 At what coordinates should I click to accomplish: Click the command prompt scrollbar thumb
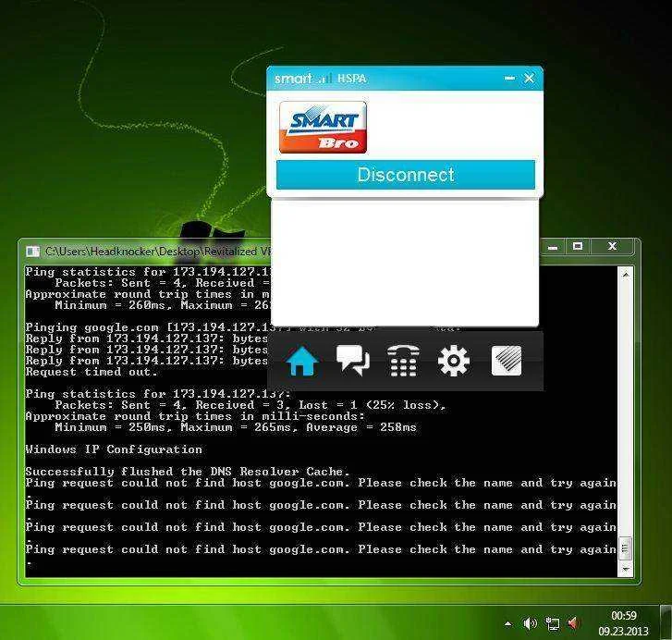tap(625, 548)
